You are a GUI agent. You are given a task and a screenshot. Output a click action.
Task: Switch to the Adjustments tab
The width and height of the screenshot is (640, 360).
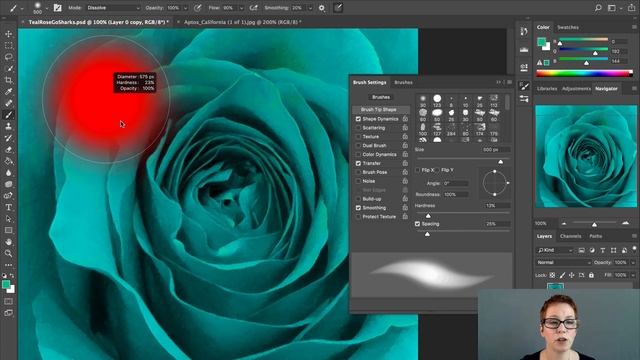point(576,89)
